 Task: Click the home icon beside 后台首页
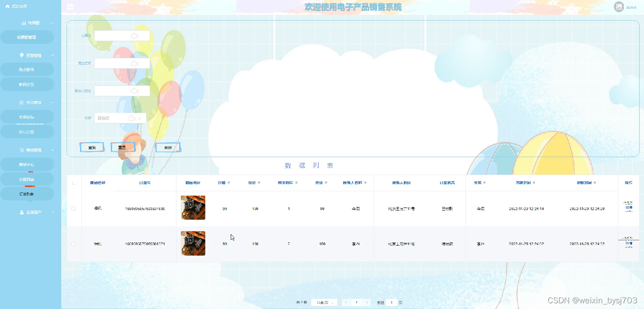click(x=7, y=6)
